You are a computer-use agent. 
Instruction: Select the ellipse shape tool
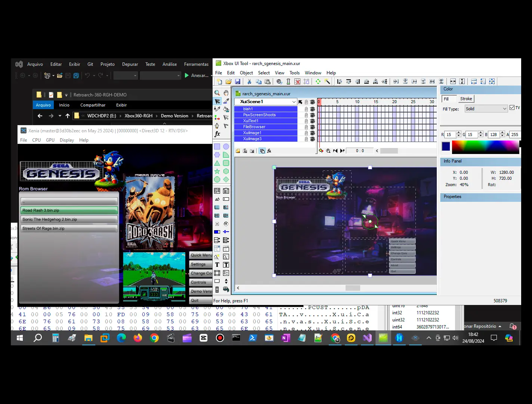(226, 146)
